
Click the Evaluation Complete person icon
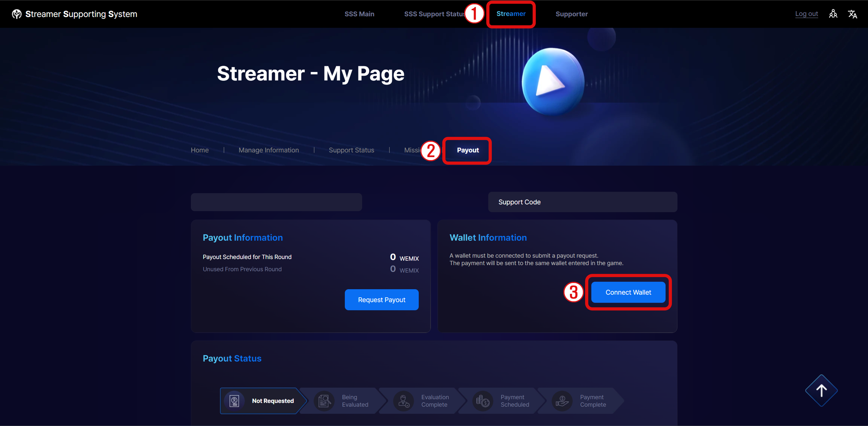(x=403, y=401)
